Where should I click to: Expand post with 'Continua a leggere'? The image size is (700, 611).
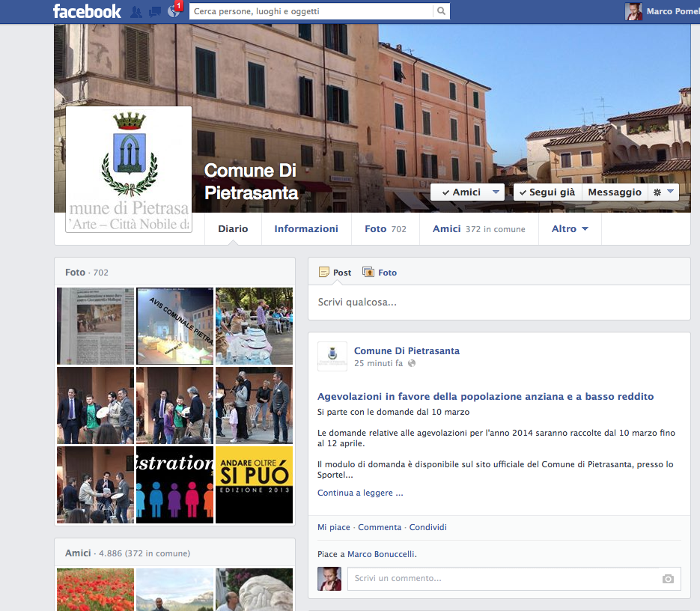pos(360,493)
